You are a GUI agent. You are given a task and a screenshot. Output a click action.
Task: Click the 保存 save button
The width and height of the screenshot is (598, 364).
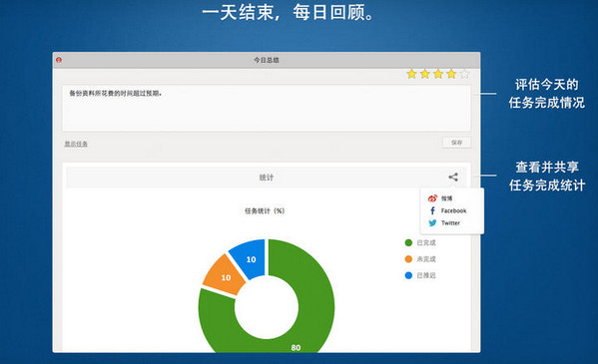click(456, 143)
